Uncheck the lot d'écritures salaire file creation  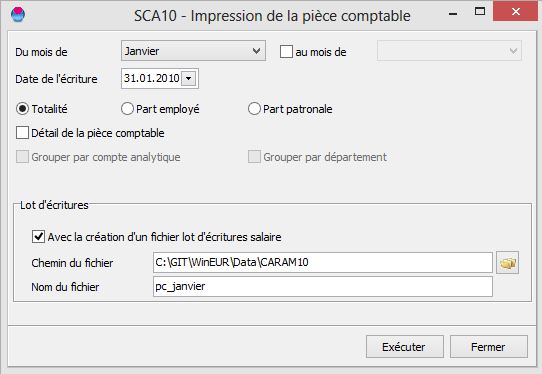[38, 237]
